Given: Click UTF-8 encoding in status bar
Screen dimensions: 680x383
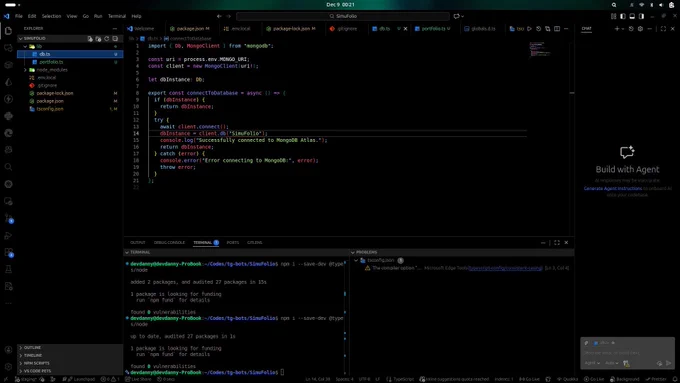Looking at the screenshot, I should point(364,379).
